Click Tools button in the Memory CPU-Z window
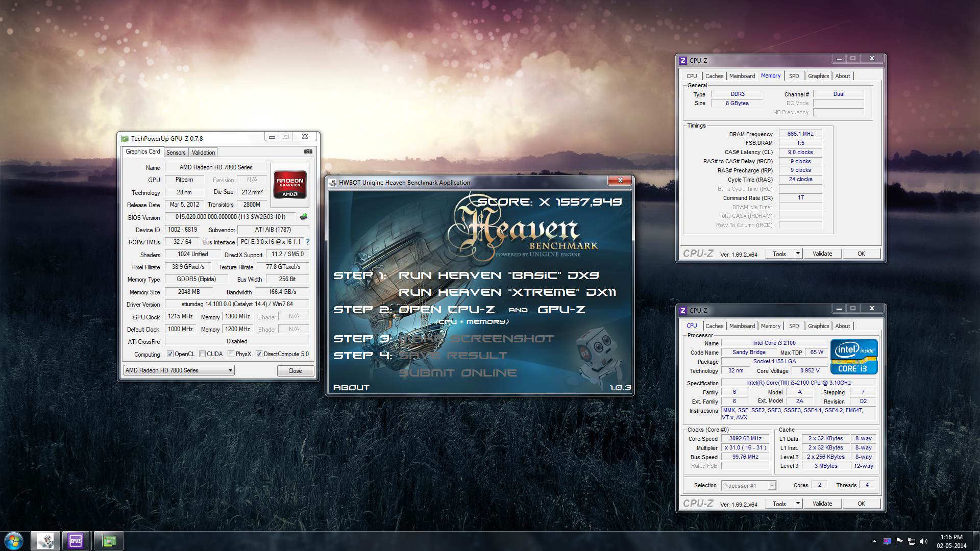 coord(779,254)
